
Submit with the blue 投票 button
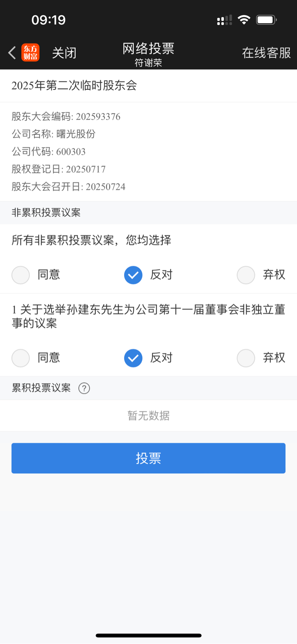tap(148, 458)
